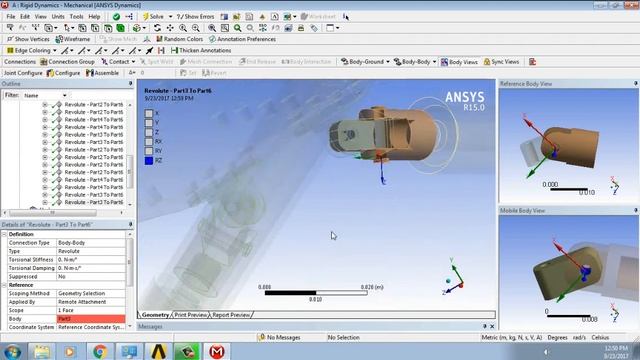Click the Assemble button
This screenshot has height=360, width=640.
(102, 73)
